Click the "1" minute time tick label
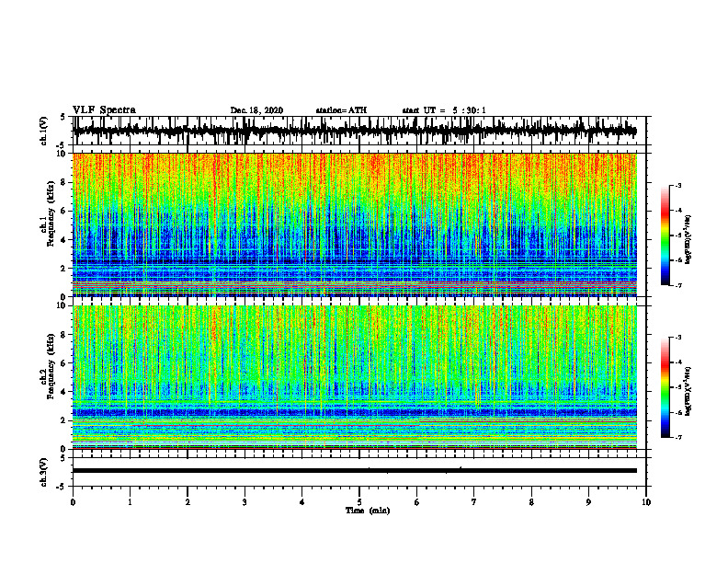The image size is (728, 563). coord(130,502)
